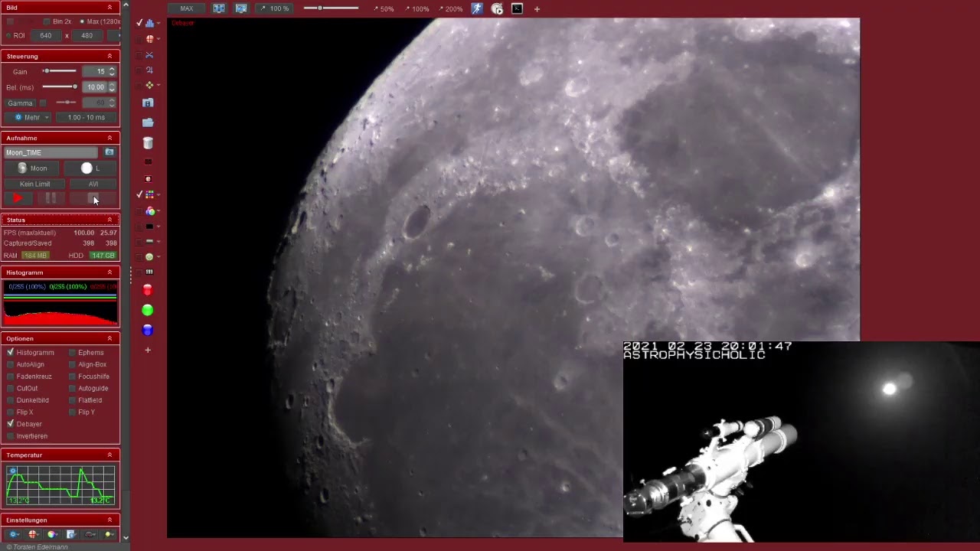
Task: Enable the Flatfield checkbox
Action: click(72, 400)
